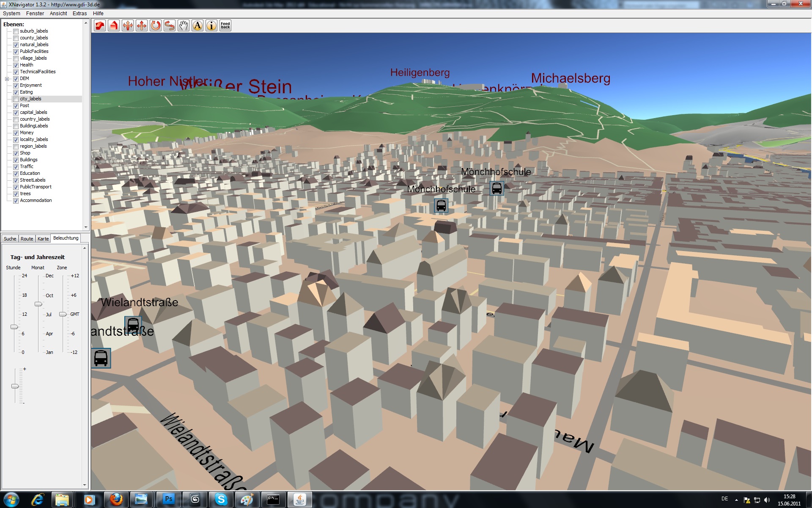Click the Stunde hour slider handle
This screenshot has width=812, height=508.
tap(14, 327)
